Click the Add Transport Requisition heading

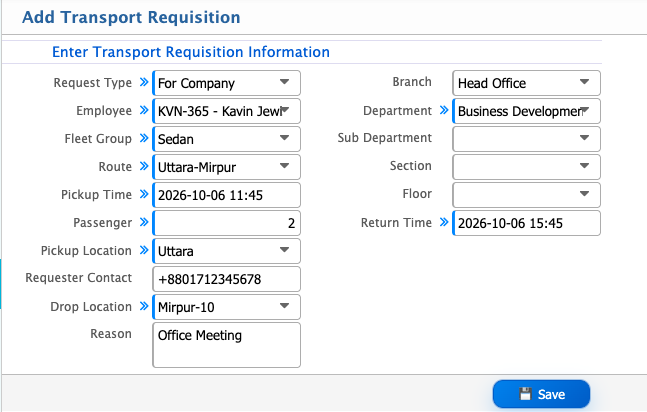131,17
